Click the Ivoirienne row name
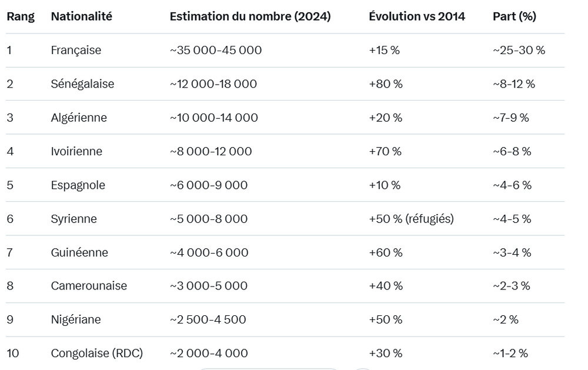The height and width of the screenshot is (370, 588). 76,152
